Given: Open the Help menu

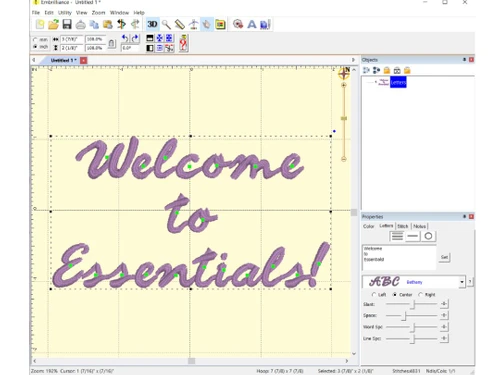Looking at the screenshot, I should tap(139, 13).
